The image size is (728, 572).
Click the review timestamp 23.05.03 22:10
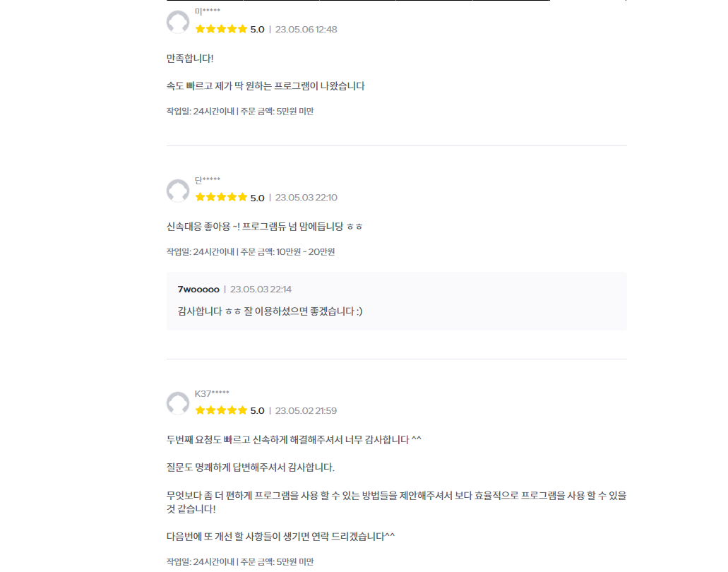tap(306, 198)
